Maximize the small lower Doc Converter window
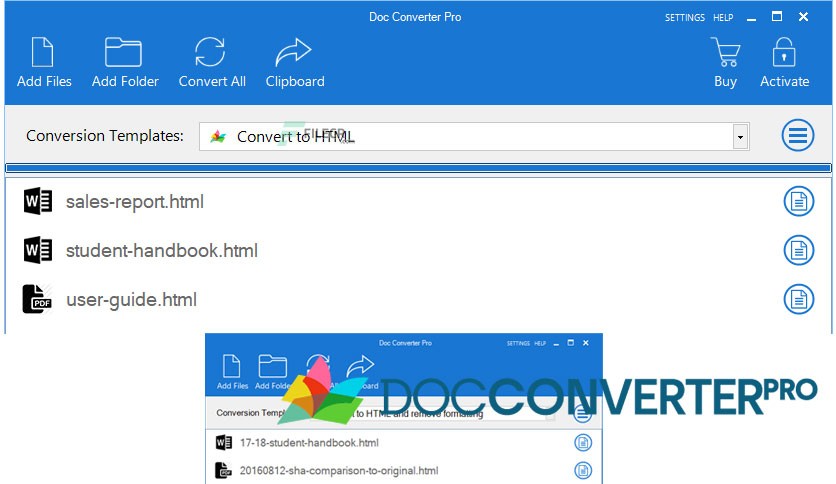The image size is (836, 484). [x=570, y=343]
